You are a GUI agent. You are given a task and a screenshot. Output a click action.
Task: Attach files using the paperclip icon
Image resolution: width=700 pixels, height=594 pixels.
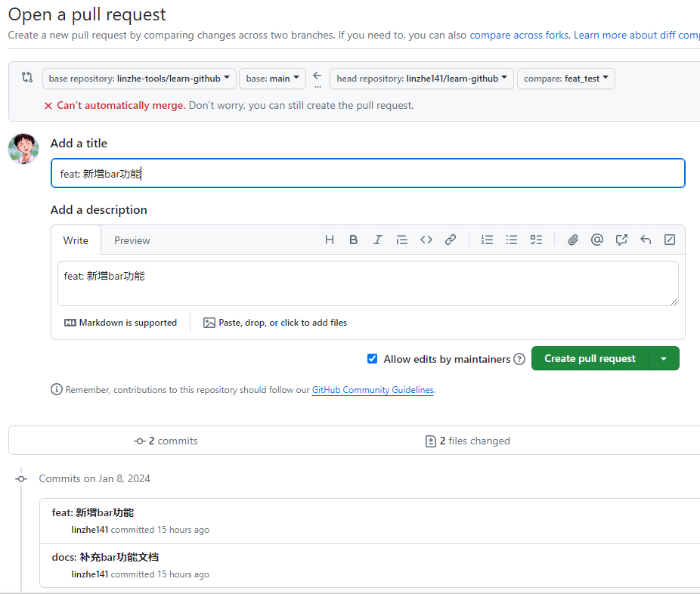[573, 240]
